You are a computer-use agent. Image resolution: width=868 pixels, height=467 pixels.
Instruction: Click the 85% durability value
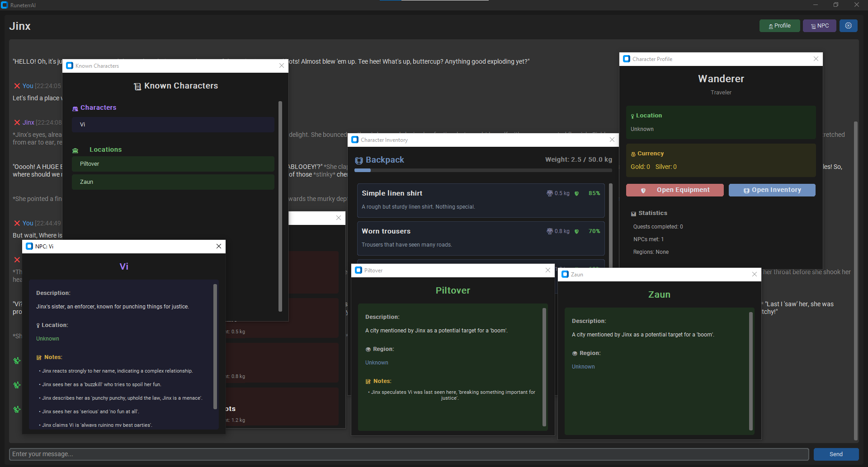coord(594,193)
